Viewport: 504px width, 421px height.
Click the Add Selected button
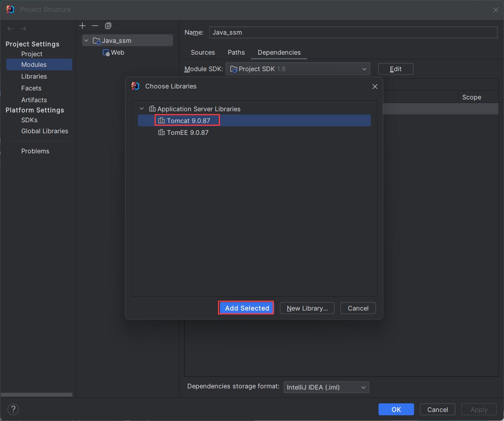[x=247, y=308]
